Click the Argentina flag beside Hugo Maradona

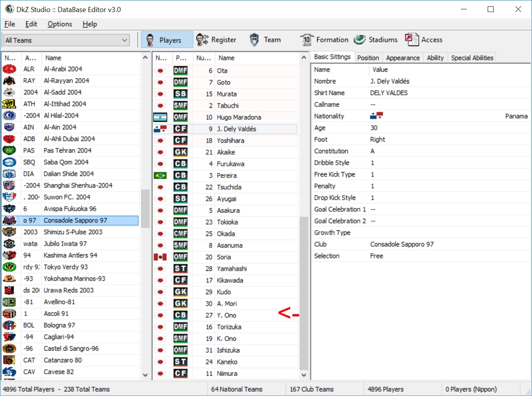[x=160, y=117]
